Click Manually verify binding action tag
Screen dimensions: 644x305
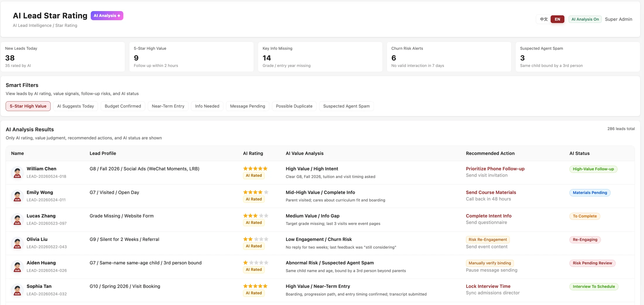point(490,263)
